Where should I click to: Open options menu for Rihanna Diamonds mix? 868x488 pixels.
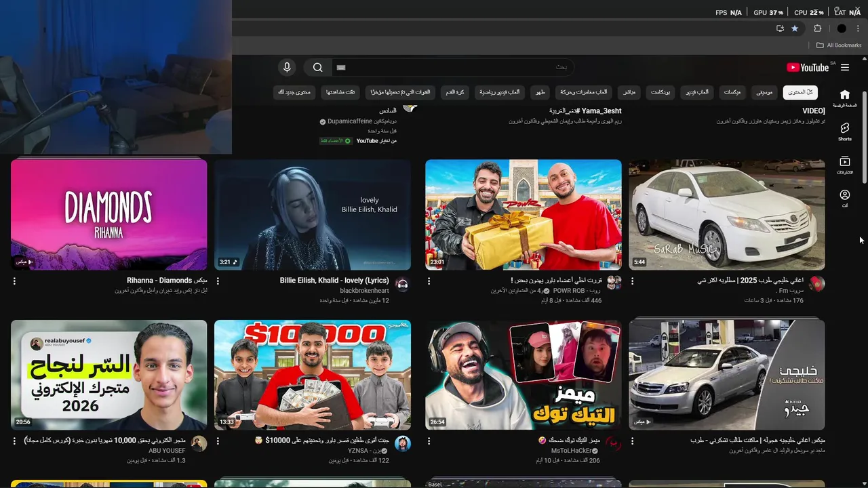pyautogui.click(x=14, y=281)
